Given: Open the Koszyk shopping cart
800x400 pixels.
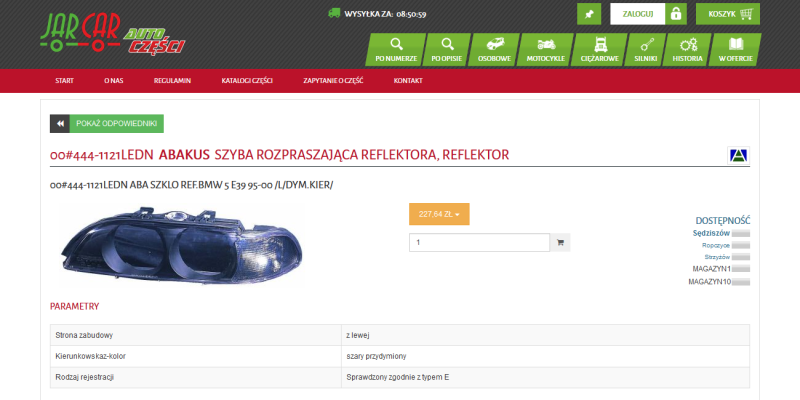Looking at the screenshot, I should tap(729, 14).
